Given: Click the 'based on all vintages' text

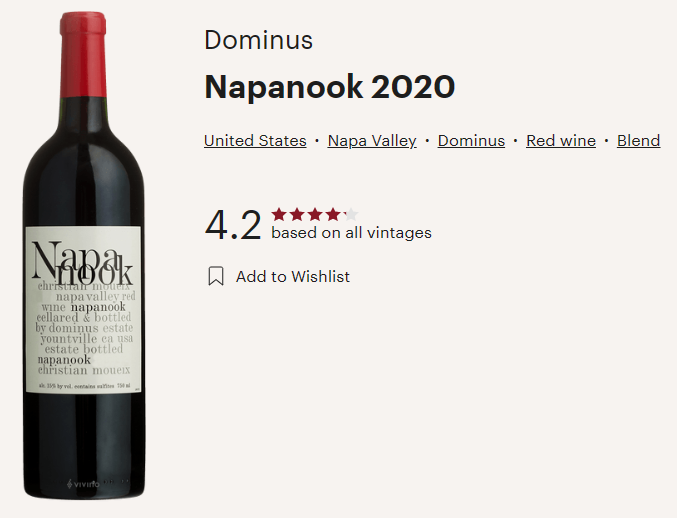Looking at the screenshot, I should pos(351,233).
